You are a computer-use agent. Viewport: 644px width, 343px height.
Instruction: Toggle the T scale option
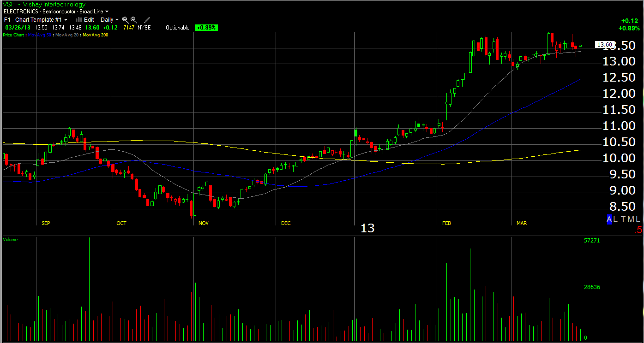[623, 219]
